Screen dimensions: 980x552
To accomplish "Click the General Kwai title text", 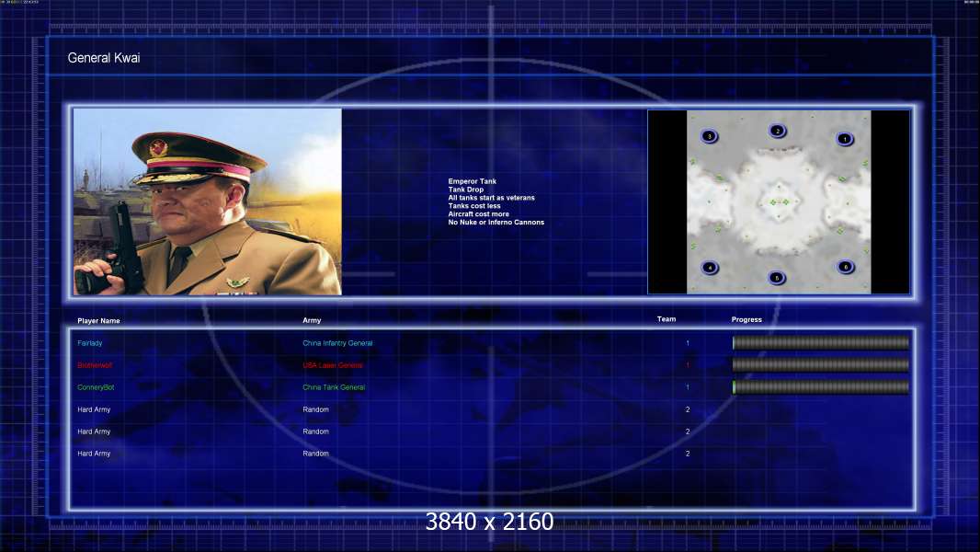I will click(x=104, y=58).
